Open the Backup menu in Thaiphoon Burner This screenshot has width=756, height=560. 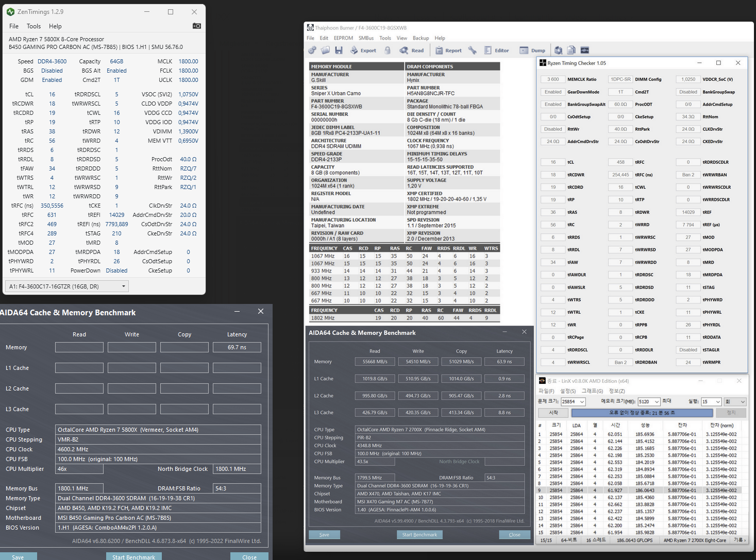[421, 38]
